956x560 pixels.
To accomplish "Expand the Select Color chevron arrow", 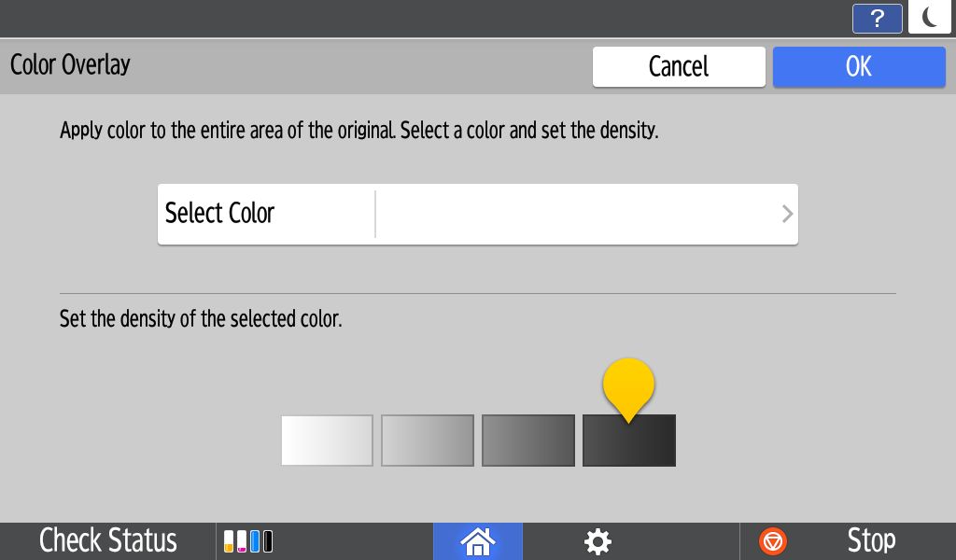I will click(x=787, y=214).
